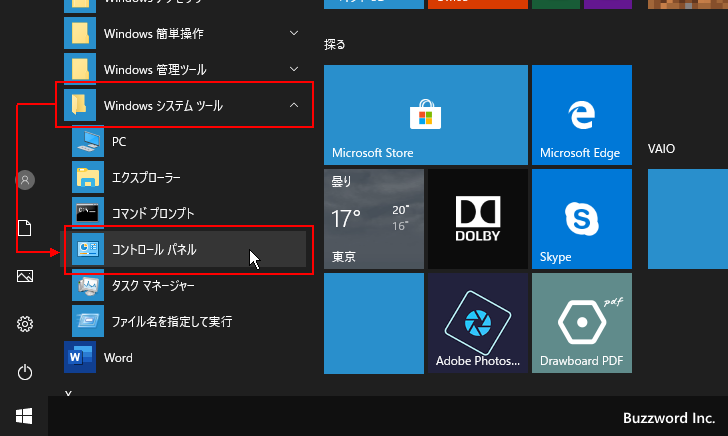Select コマンド プロンプト label

(x=153, y=214)
